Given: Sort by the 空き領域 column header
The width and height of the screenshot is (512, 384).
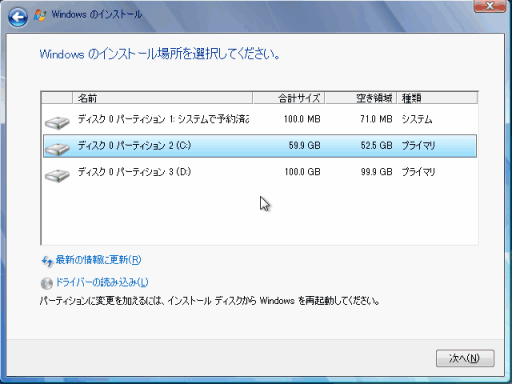Looking at the screenshot, I should pos(361,98).
